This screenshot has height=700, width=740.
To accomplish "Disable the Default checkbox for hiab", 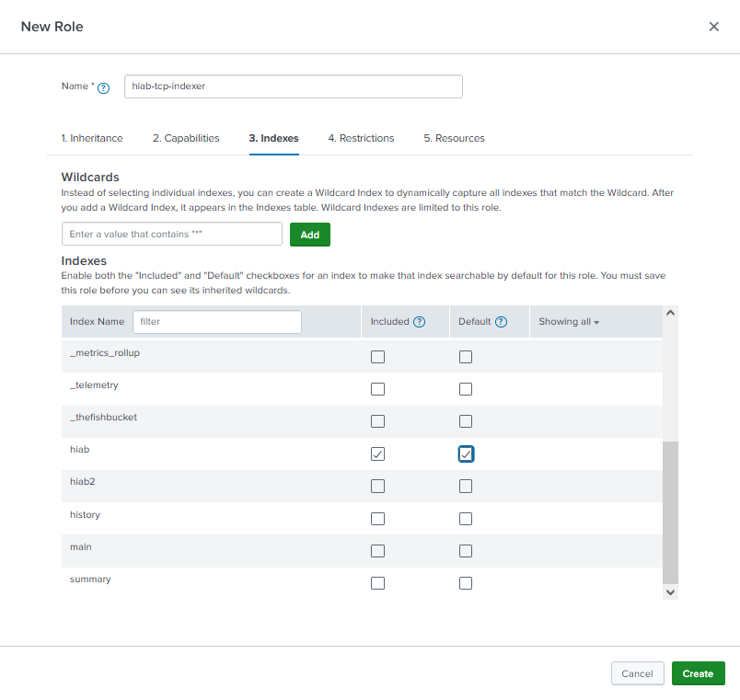I will 465,453.
